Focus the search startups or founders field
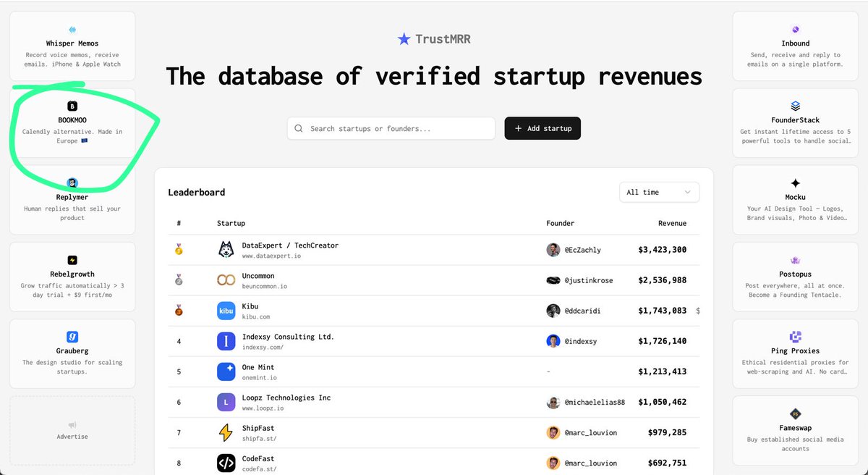 tap(391, 128)
